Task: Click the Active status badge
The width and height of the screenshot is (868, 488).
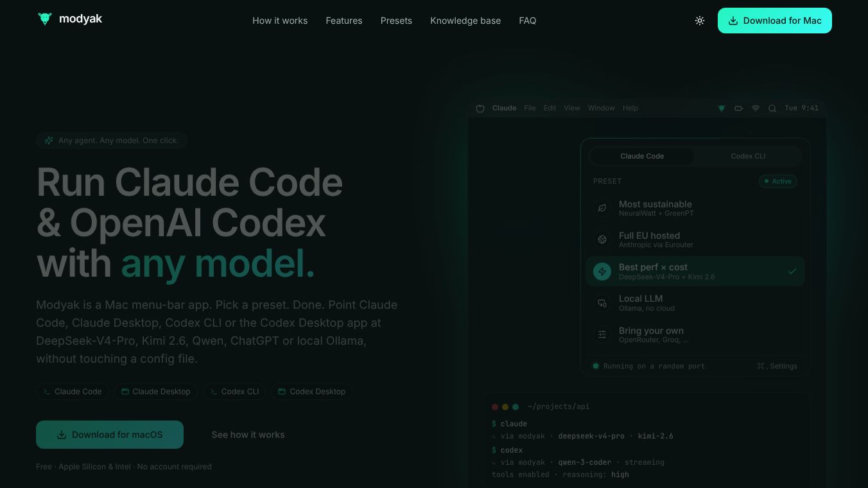Action: coord(778,181)
